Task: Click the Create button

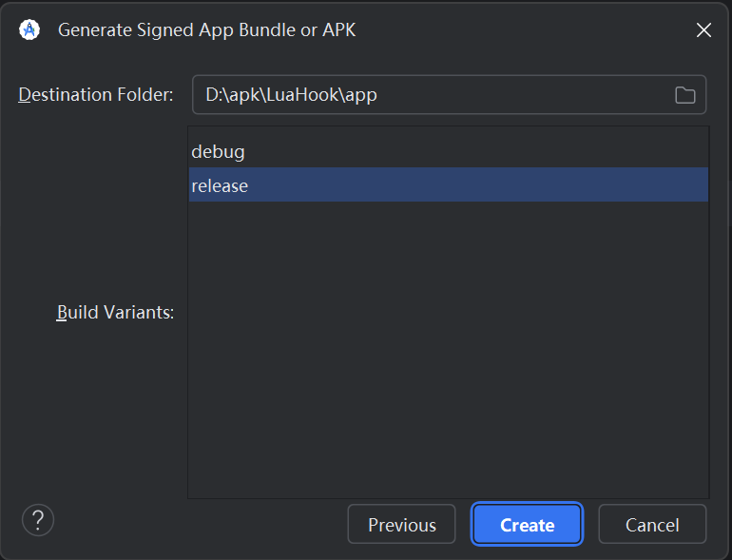Action: 527,525
